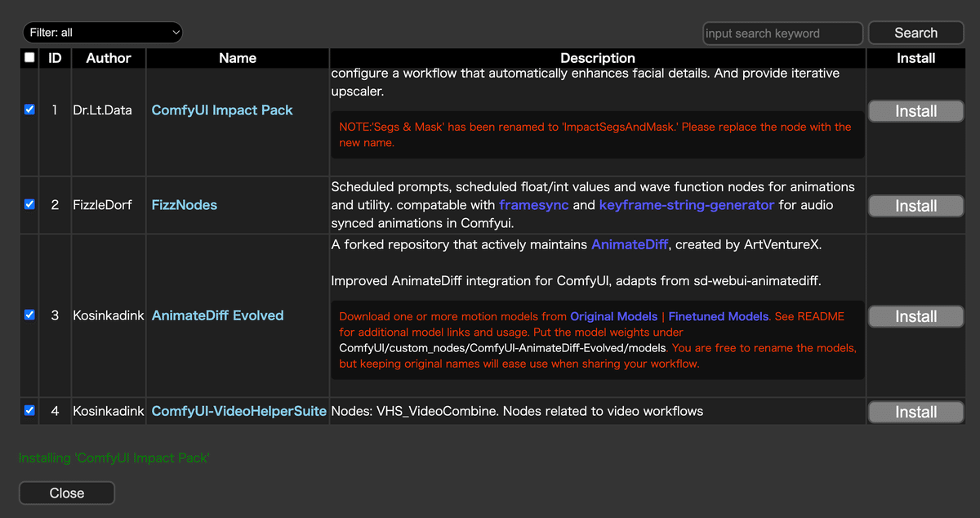The height and width of the screenshot is (518, 980).
Task: Open the ComfyUI Impact Pack link
Action: coord(222,110)
